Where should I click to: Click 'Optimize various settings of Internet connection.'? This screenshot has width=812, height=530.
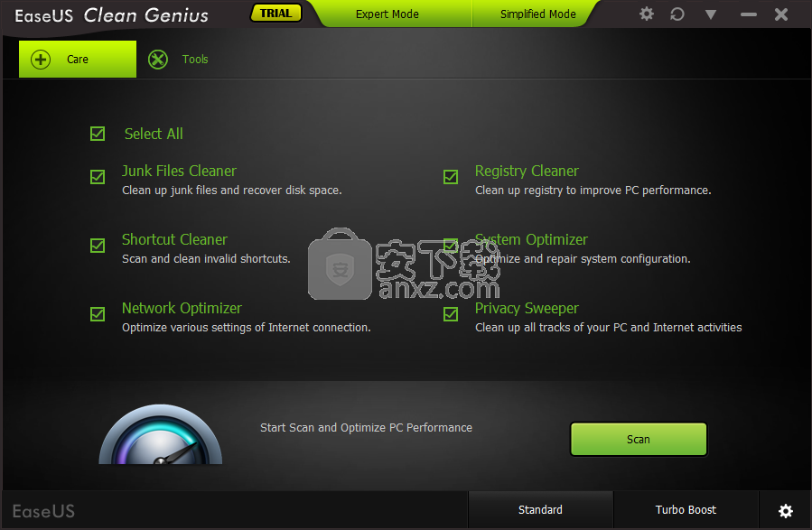(247, 328)
